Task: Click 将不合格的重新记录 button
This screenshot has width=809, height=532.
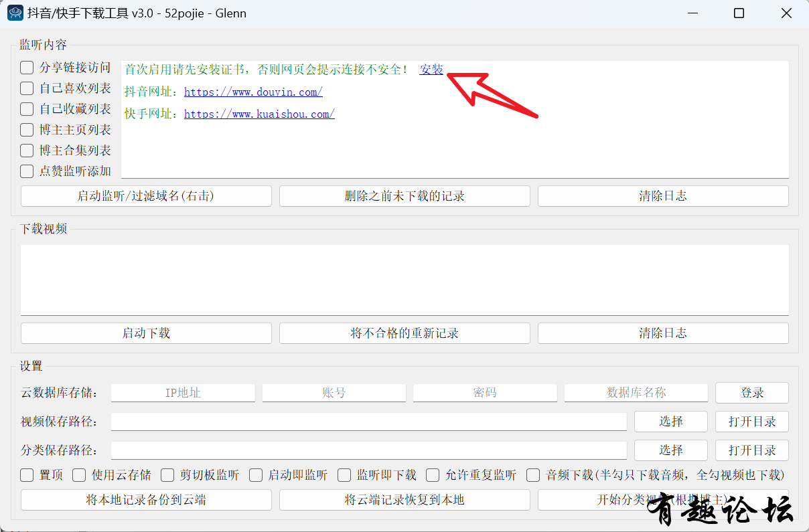Action: click(x=404, y=333)
